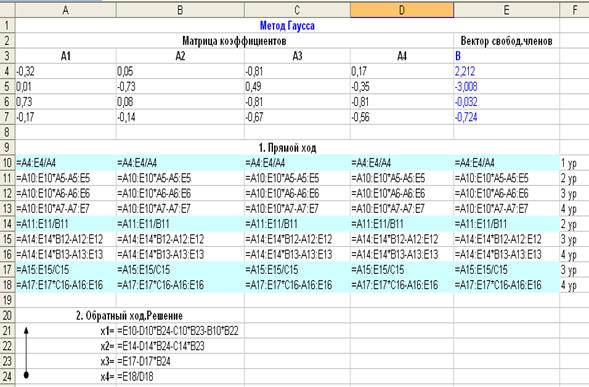Screen dimensions: 589x387
Task: Click 'Матрица коэффициентов' heading cell
Action: (234, 41)
